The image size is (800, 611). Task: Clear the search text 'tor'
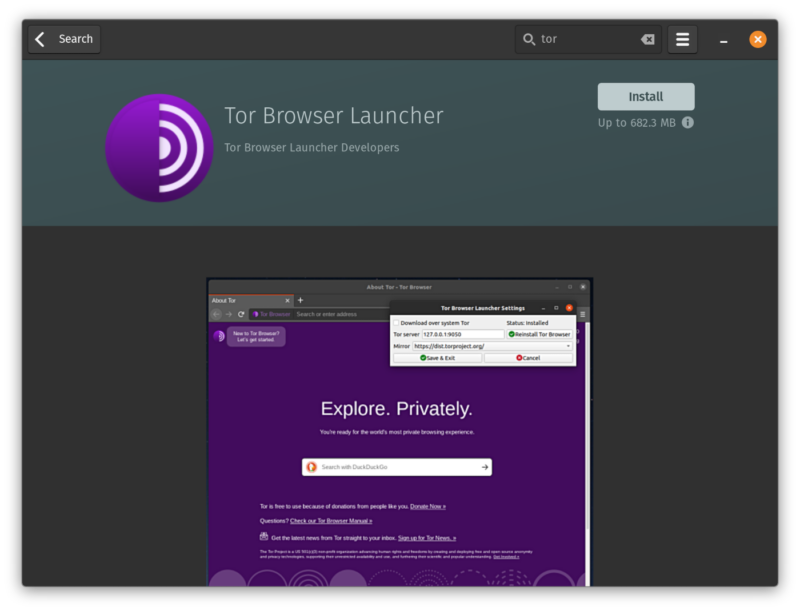coord(647,39)
